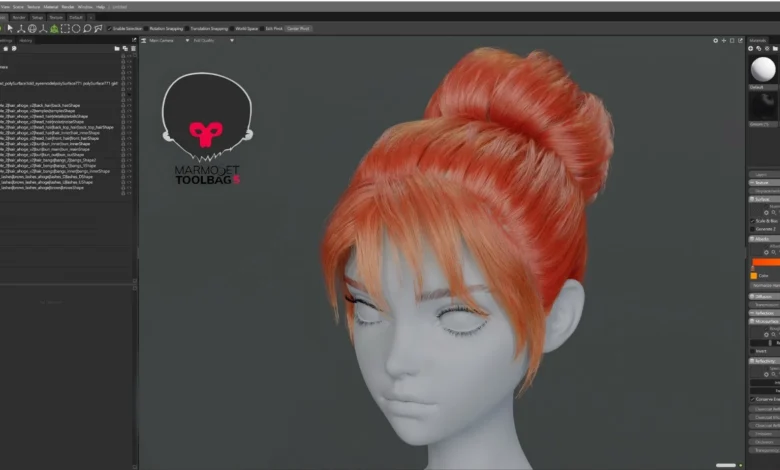Select the polygon lasso selection tool
Viewport: 780px width, 470px height.
[98, 28]
